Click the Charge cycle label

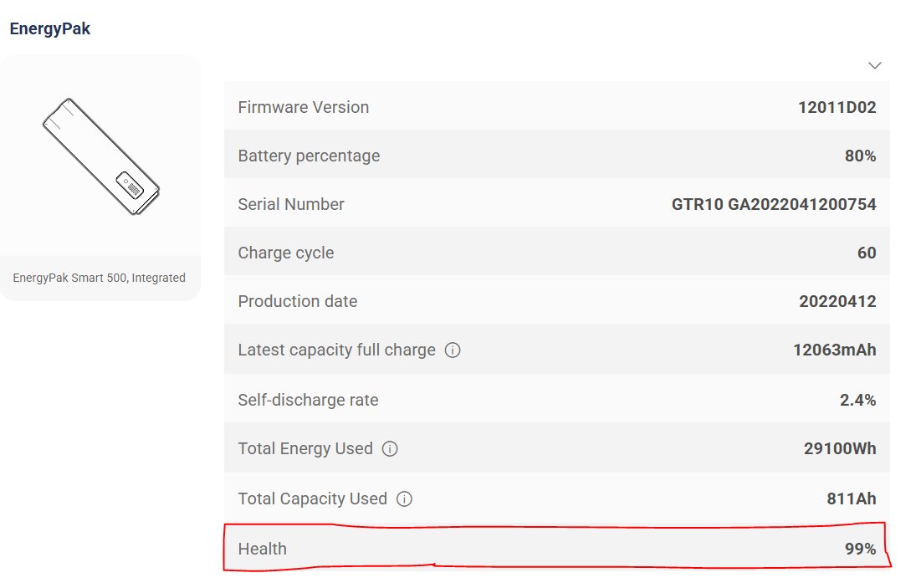285,253
